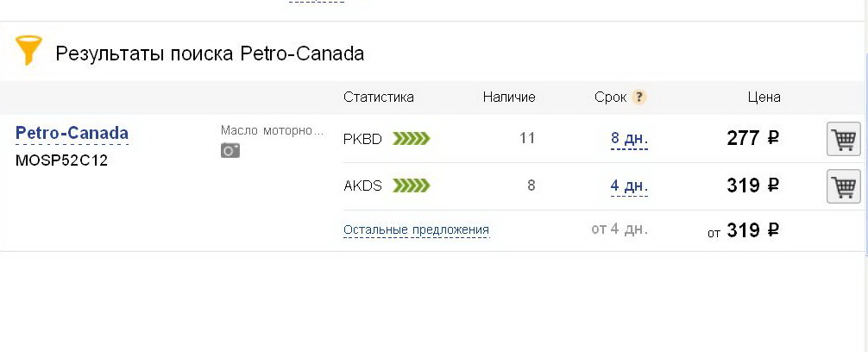Viewport: 868px width, 352px height.
Task: Click the AKDS supplier label
Action: (x=362, y=186)
